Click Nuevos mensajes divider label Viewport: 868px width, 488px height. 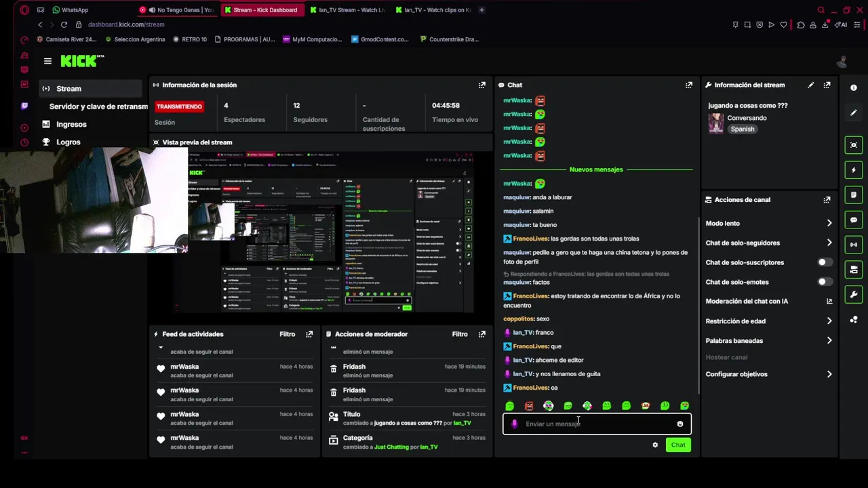coord(596,169)
